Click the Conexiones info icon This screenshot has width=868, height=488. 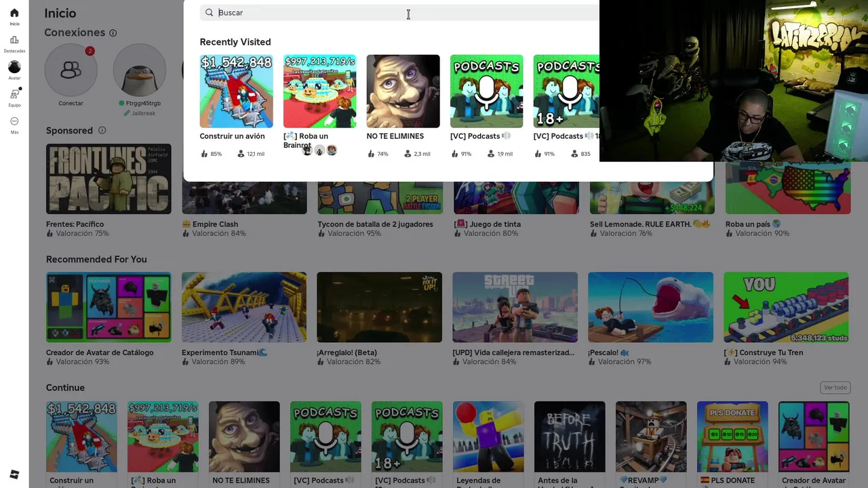(x=113, y=33)
